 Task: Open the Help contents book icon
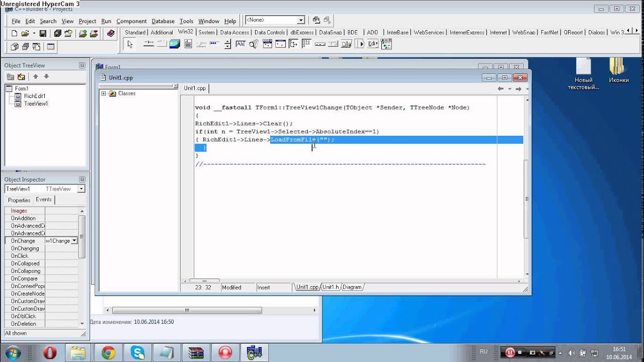(111, 33)
